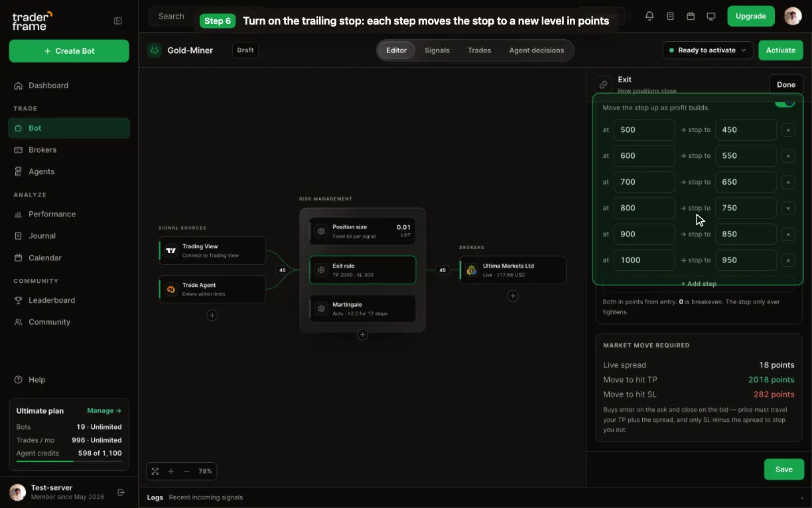Open Manage plan link
This screenshot has height=508, width=812.
[x=104, y=411]
